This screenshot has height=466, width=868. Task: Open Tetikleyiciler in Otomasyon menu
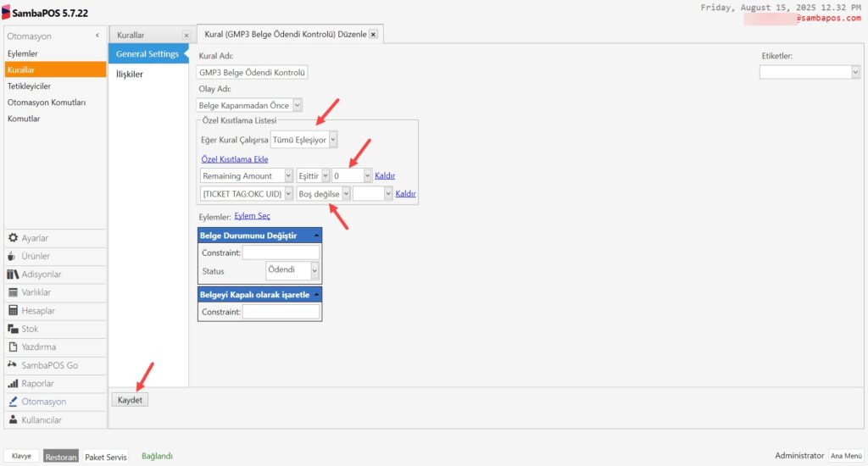click(x=29, y=86)
